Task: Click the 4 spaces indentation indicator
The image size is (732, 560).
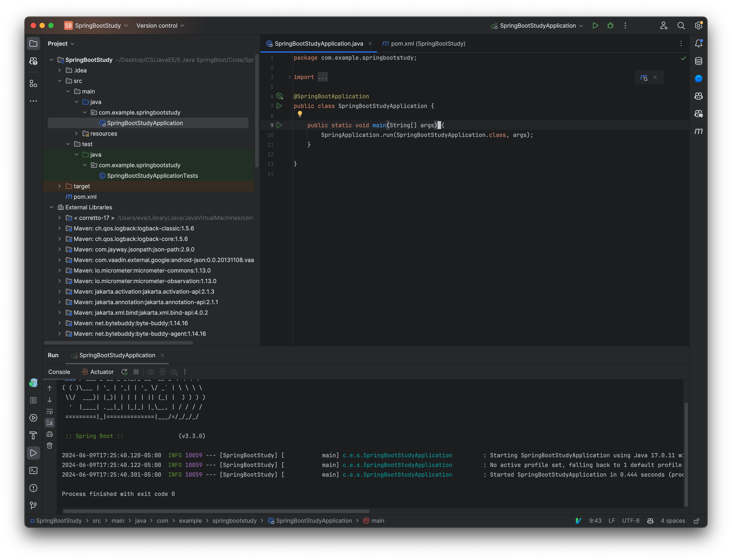Action: point(673,521)
